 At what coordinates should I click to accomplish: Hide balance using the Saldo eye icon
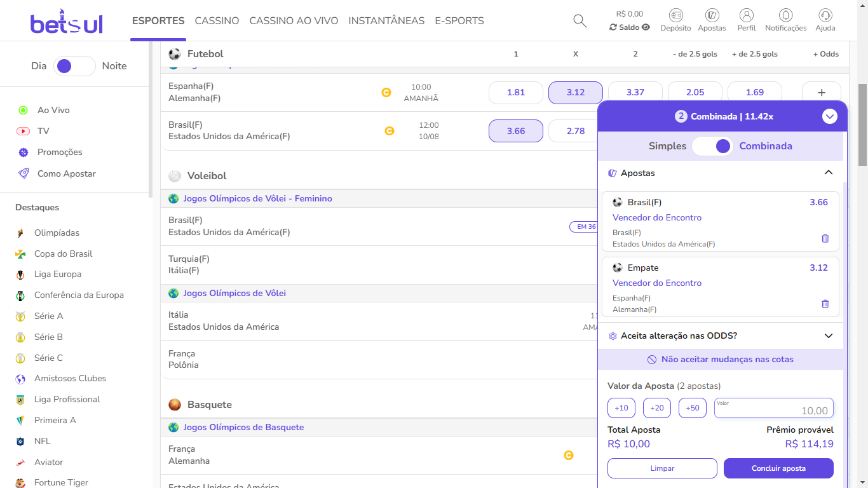646,27
